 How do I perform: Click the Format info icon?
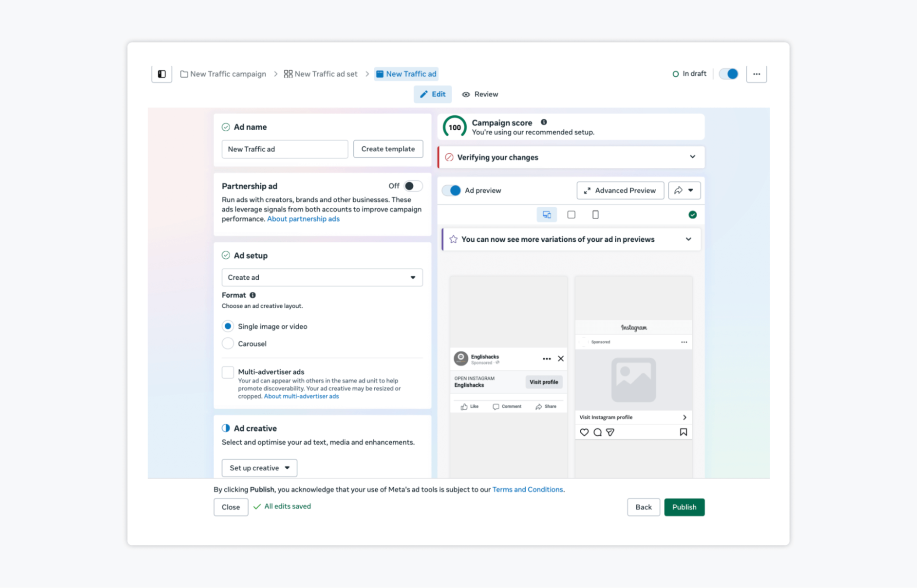pyautogui.click(x=253, y=295)
